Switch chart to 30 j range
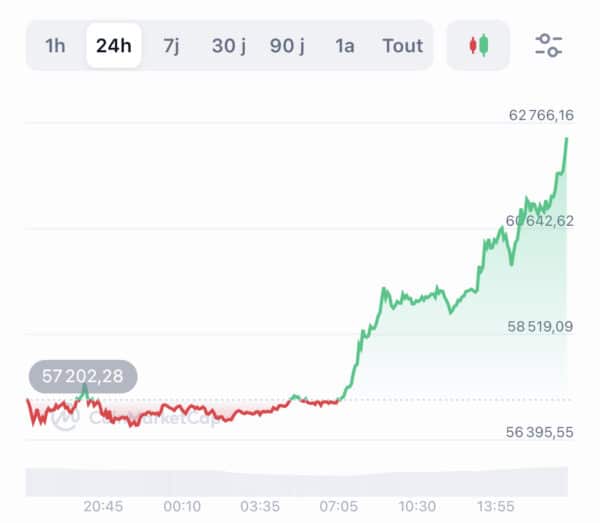 tap(229, 46)
